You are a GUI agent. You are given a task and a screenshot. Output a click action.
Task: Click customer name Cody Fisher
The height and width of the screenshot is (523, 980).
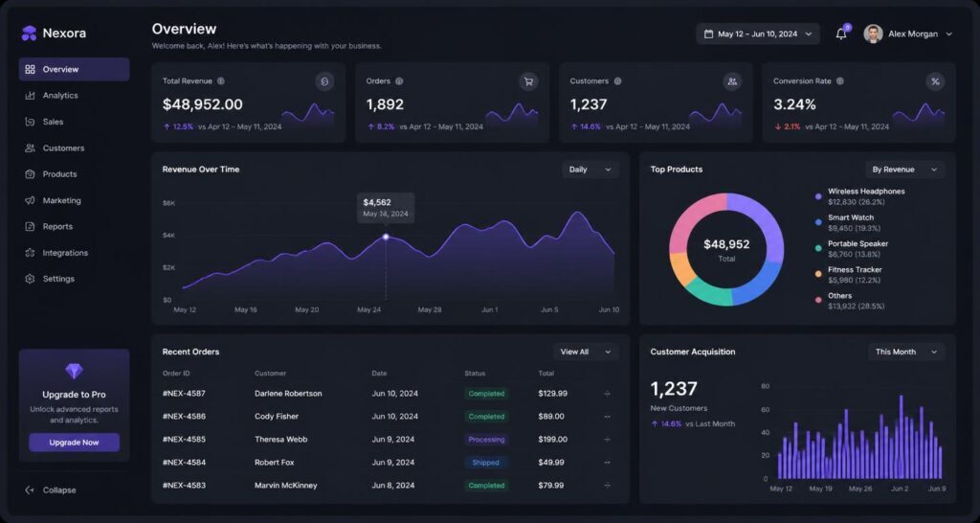(277, 417)
